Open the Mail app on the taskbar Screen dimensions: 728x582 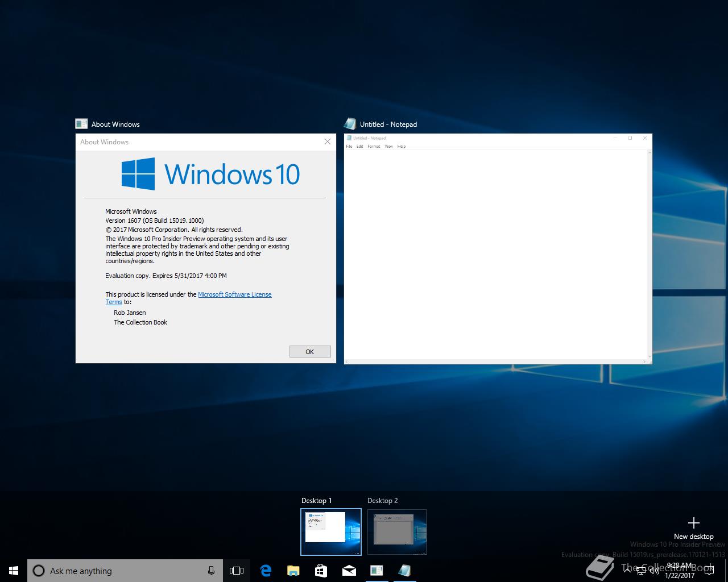click(349, 571)
